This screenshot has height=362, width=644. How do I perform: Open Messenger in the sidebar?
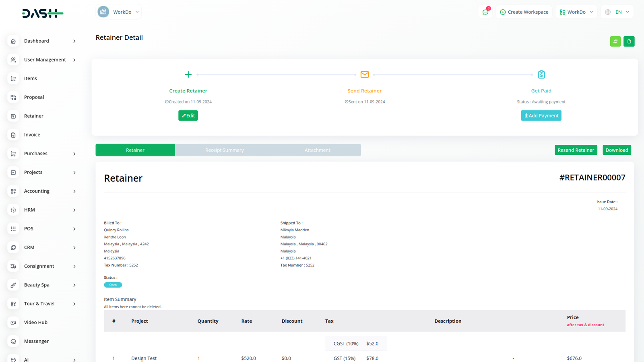pos(36,341)
